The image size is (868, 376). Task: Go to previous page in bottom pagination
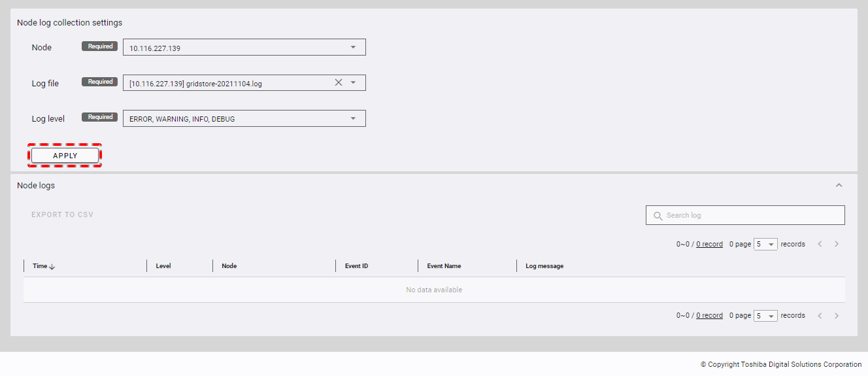pyautogui.click(x=820, y=316)
